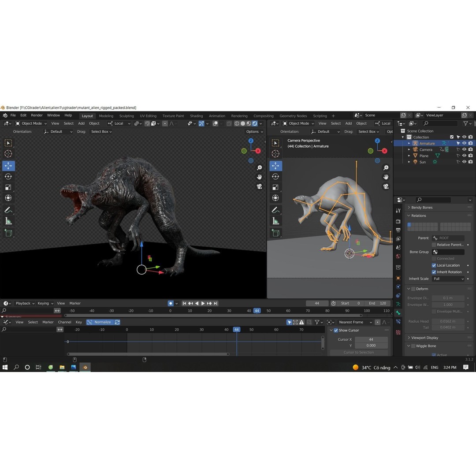This screenshot has height=476, width=476.
Task: Select the Transform tool in left viewport
Action: coord(8,198)
